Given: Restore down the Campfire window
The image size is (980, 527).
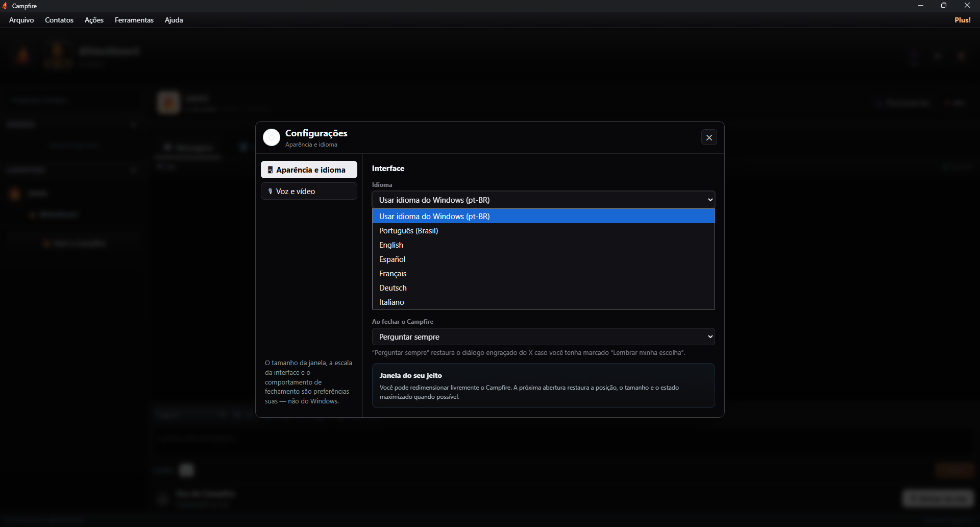Looking at the screenshot, I should [944, 6].
